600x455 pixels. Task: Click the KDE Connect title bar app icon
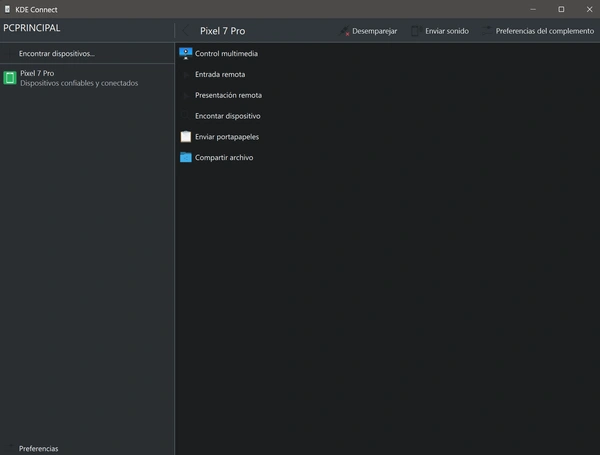point(7,9)
